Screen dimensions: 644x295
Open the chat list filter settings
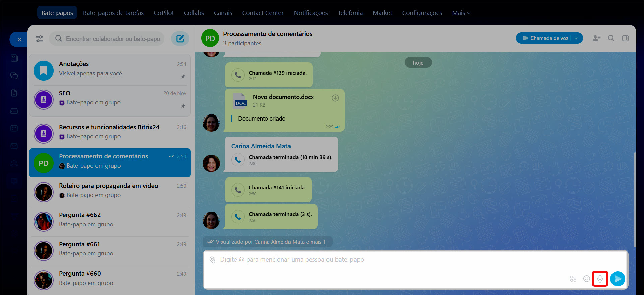39,39
